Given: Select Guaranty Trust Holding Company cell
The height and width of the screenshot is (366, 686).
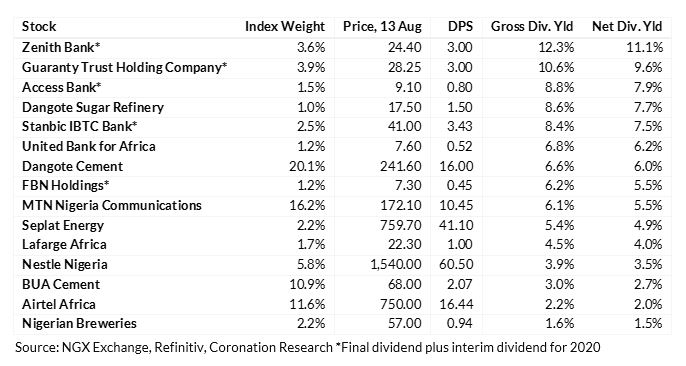Looking at the screenshot, I should pyautogui.click(x=125, y=67).
